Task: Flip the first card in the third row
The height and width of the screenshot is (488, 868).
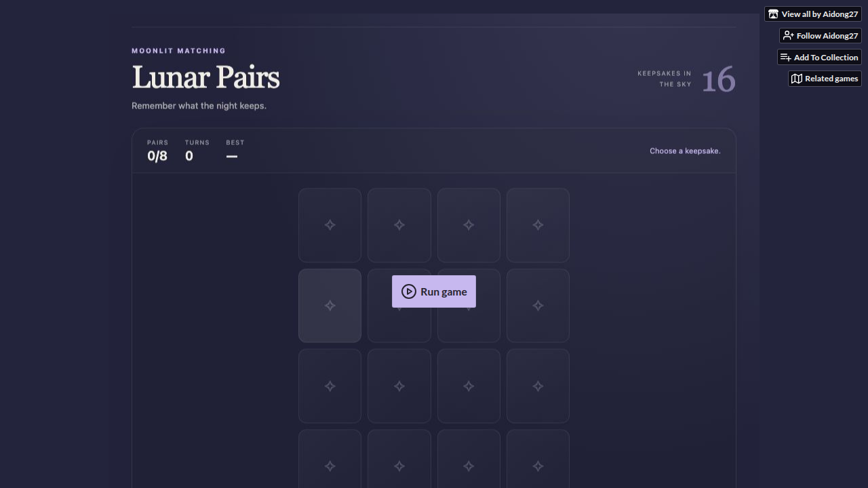Action: 330,386
